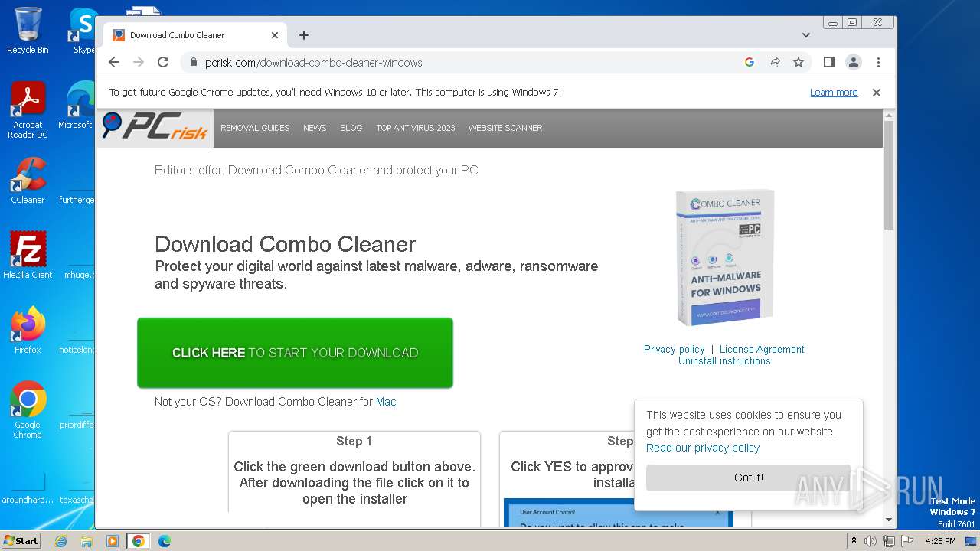Open a new tab with plus button
Viewport: 980px width, 551px height.
(x=304, y=35)
